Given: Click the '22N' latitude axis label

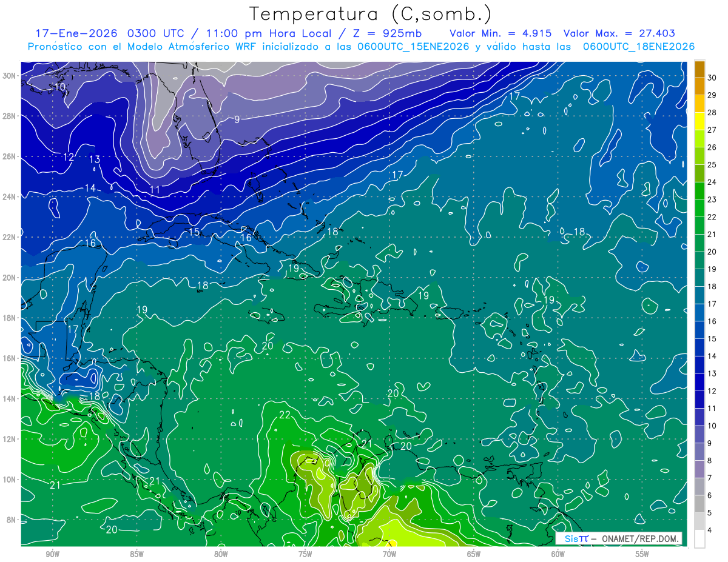Looking at the screenshot, I should click(9, 237).
